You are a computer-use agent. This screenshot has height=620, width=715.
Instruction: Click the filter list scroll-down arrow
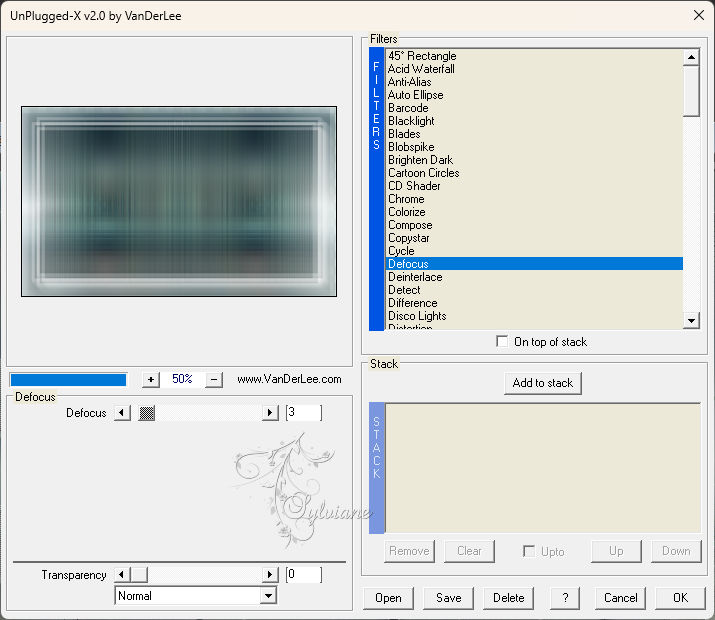691,320
